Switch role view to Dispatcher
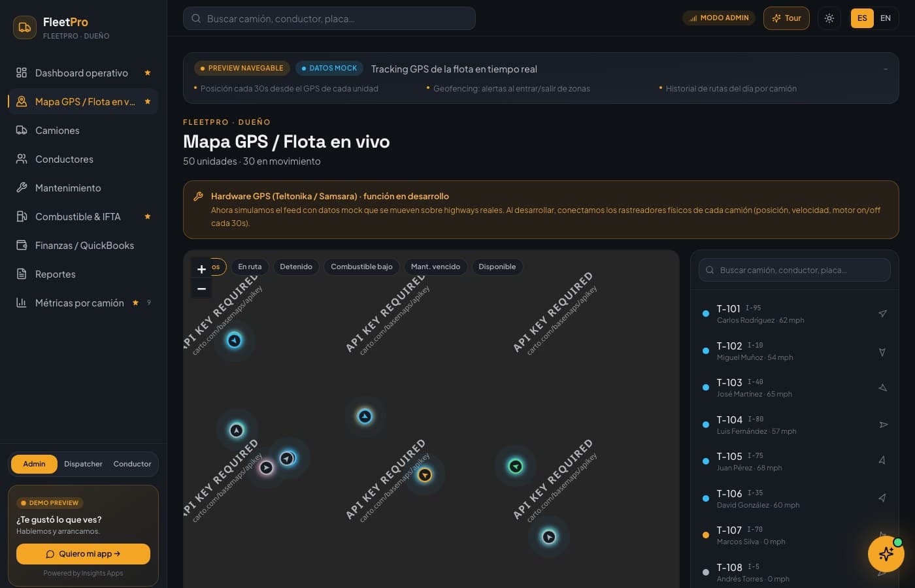915x588 pixels. (x=83, y=464)
